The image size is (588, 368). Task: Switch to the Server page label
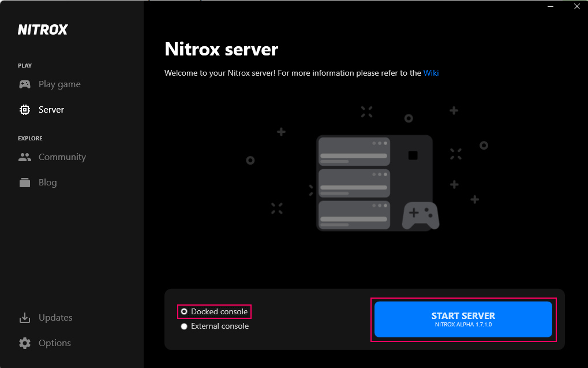51,110
